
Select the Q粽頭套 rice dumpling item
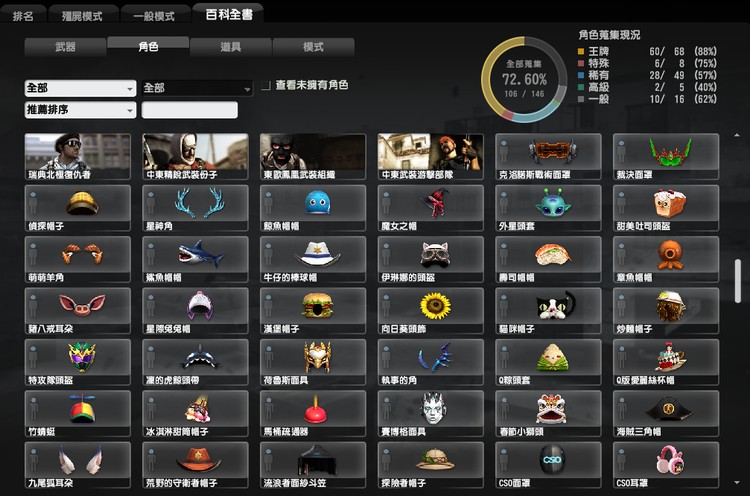coord(548,362)
